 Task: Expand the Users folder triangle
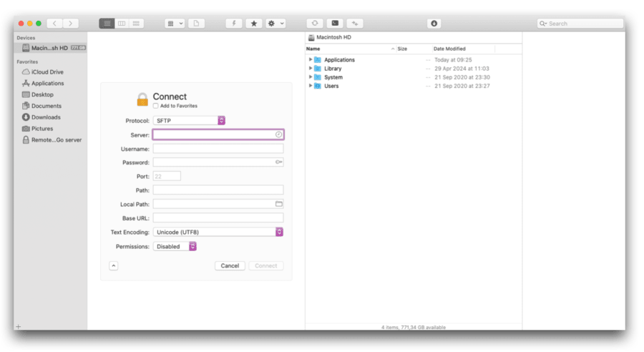[x=311, y=85]
